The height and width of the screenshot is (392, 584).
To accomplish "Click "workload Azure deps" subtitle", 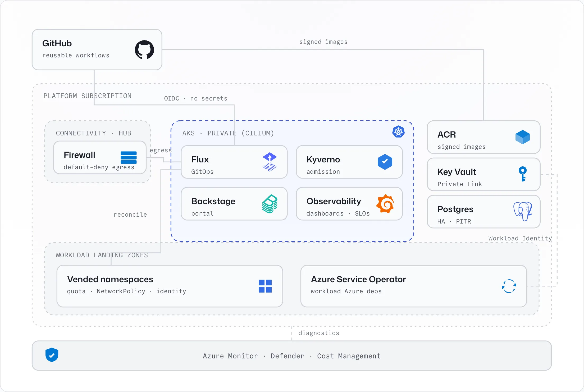I will [346, 291].
